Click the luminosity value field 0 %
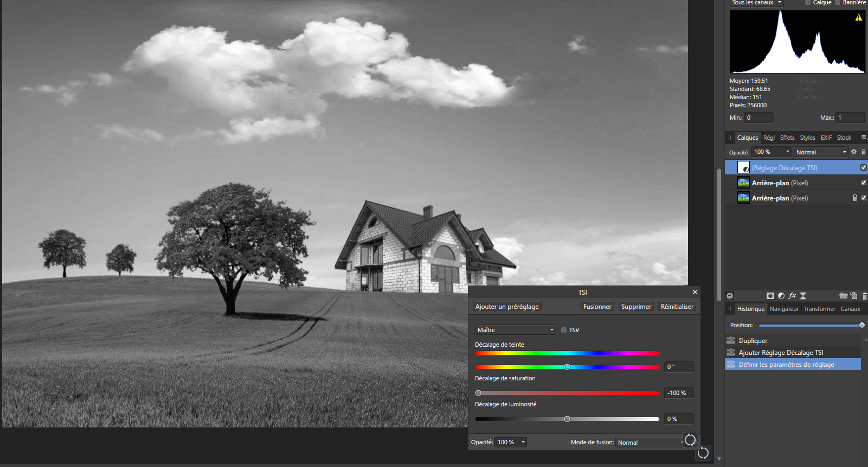Viewport: 868px width, 467px height. coord(679,419)
